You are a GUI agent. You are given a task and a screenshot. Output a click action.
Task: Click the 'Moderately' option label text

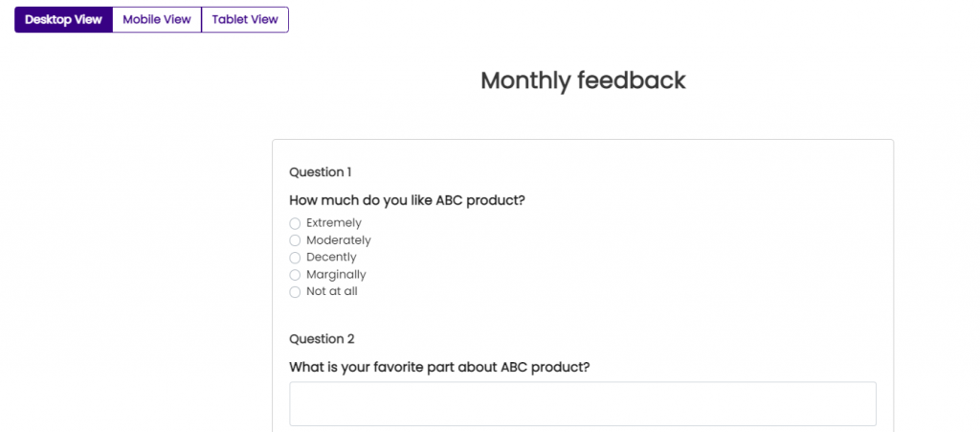pos(339,240)
